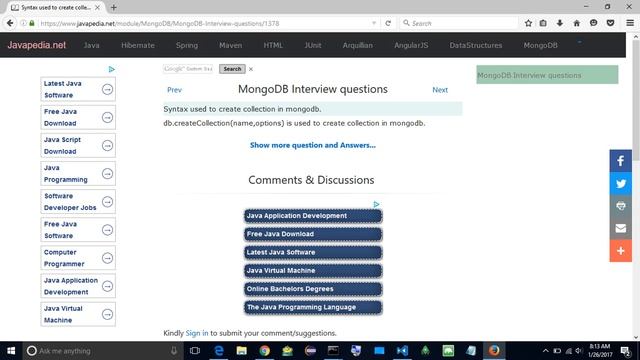Show hidden system tray icons
640x360 pixels.
[x=545, y=351]
